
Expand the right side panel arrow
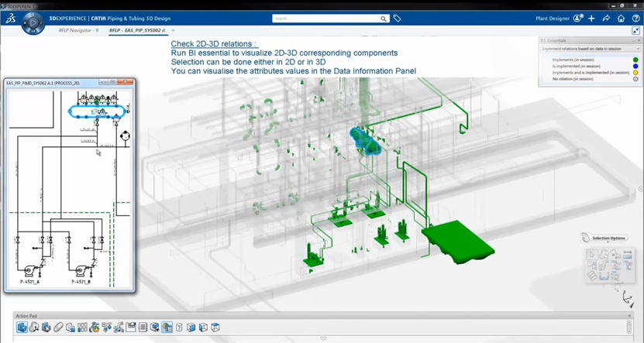coord(641,189)
